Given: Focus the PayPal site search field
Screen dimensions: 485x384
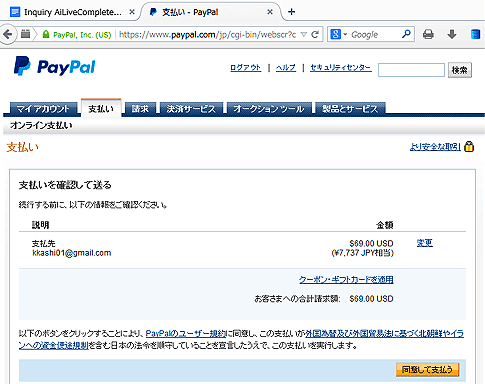Looking at the screenshot, I should click(411, 70).
